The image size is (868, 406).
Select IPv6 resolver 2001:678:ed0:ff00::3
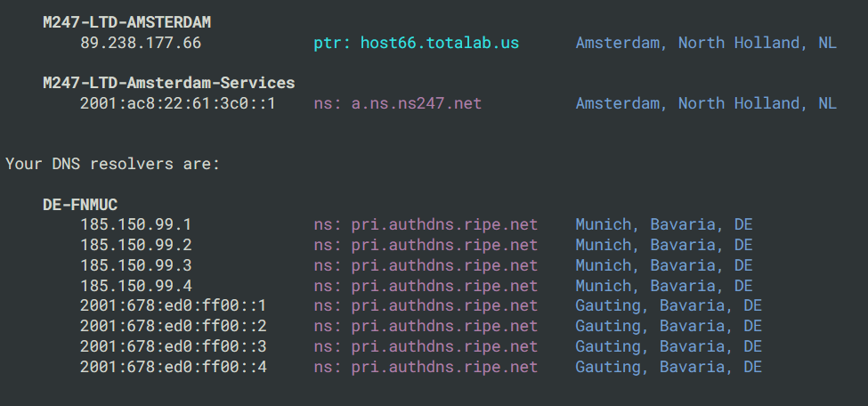(173, 346)
